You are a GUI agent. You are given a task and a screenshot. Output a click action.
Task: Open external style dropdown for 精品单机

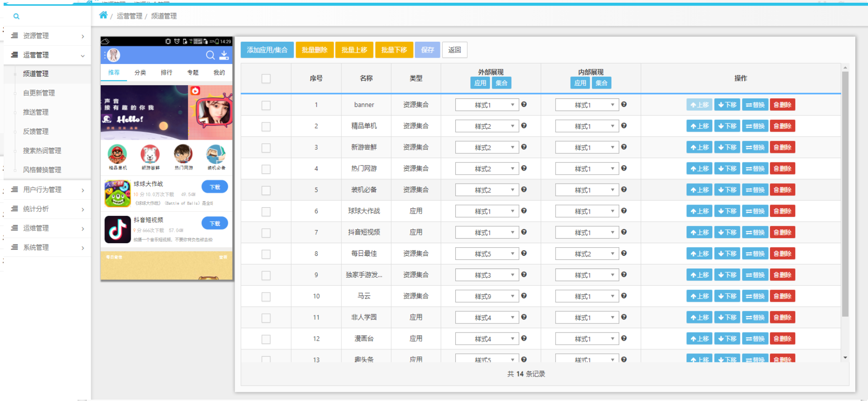(x=487, y=127)
